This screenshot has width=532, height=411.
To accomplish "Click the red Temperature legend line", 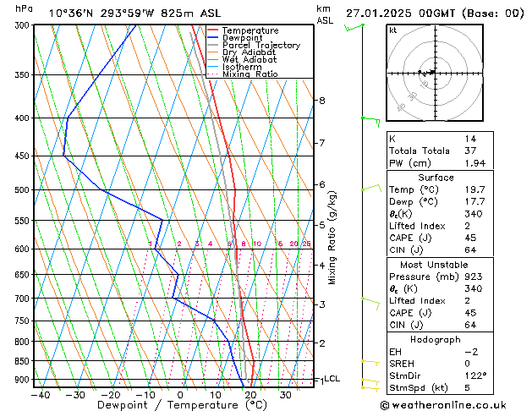I will click(x=213, y=30).
